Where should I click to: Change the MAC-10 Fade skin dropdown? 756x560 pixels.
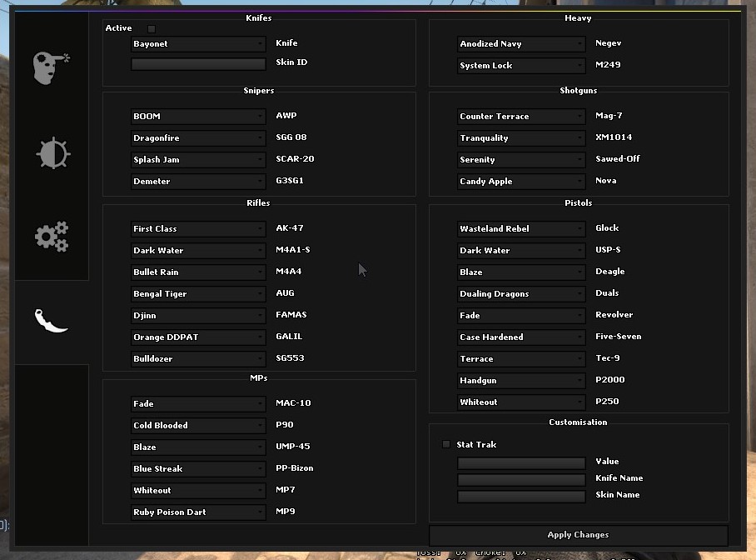coord(198,404)
